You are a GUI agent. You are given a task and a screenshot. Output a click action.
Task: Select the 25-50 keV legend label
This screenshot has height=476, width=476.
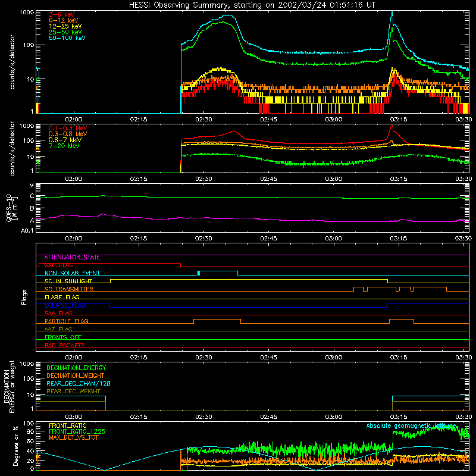[65, 32]
